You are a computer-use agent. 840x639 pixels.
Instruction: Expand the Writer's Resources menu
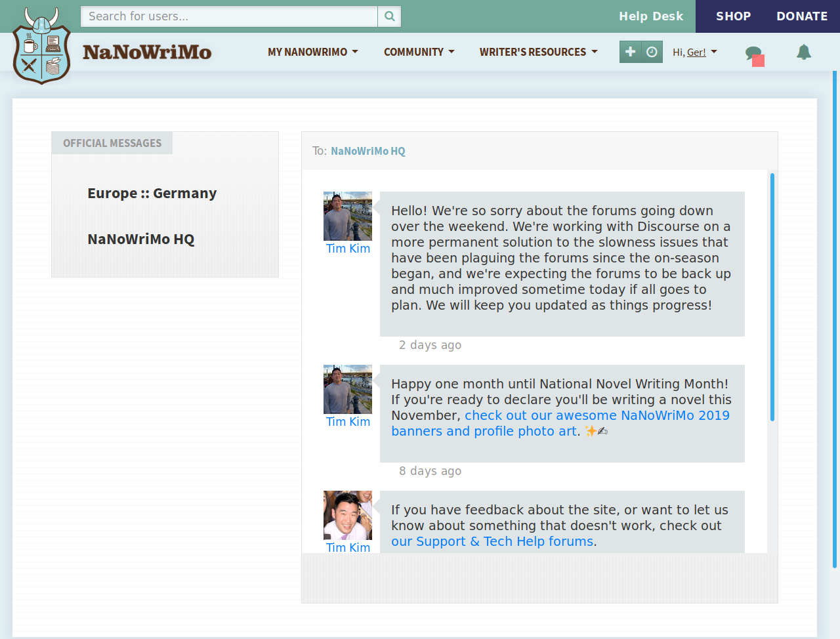[x=538, y=52]
